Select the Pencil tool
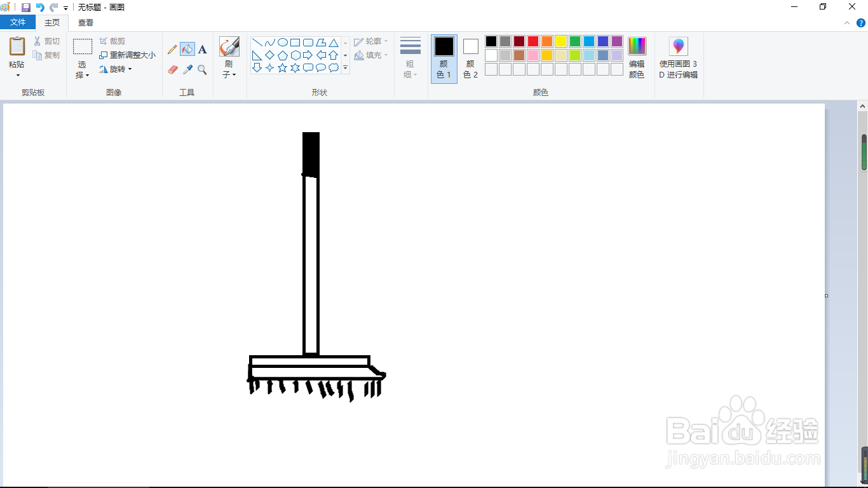This screenshot has width=868, height=488. tap(172, 50)
